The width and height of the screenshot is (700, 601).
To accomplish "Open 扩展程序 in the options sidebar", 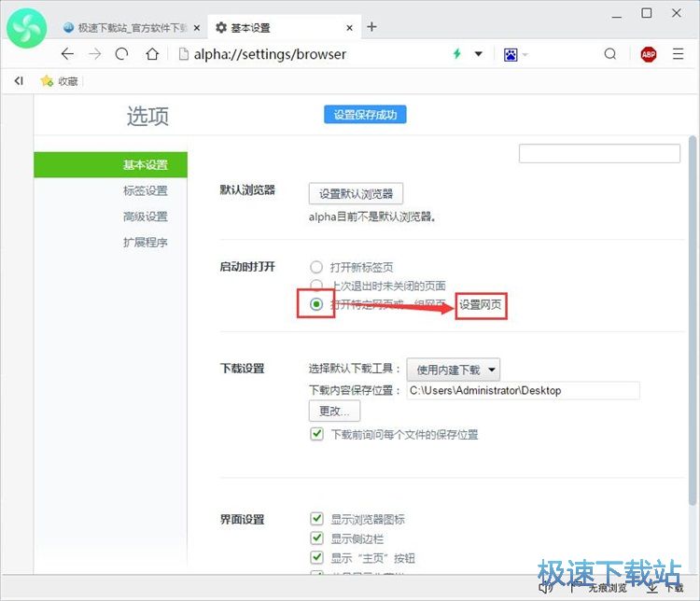I will pos(145,243).
